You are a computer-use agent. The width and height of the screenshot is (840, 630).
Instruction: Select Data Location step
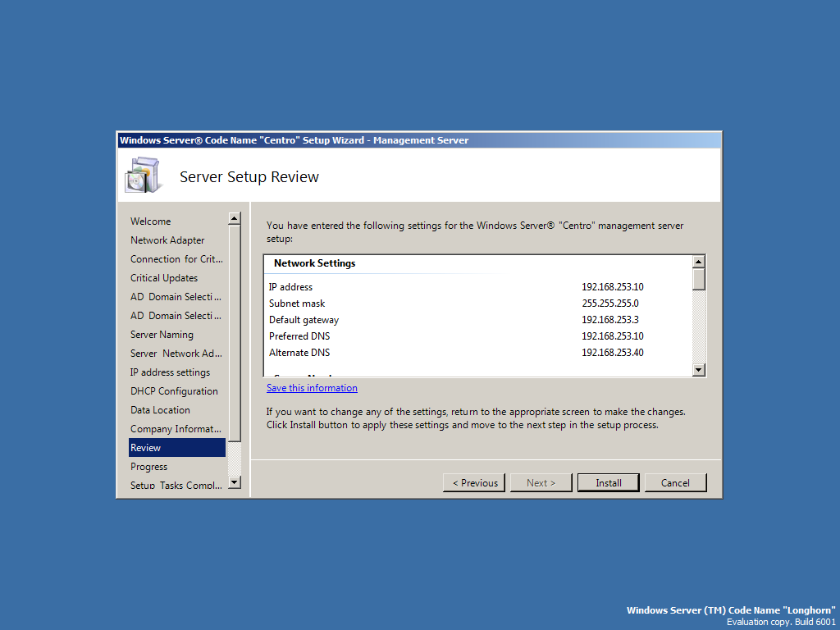click(160, 410)
